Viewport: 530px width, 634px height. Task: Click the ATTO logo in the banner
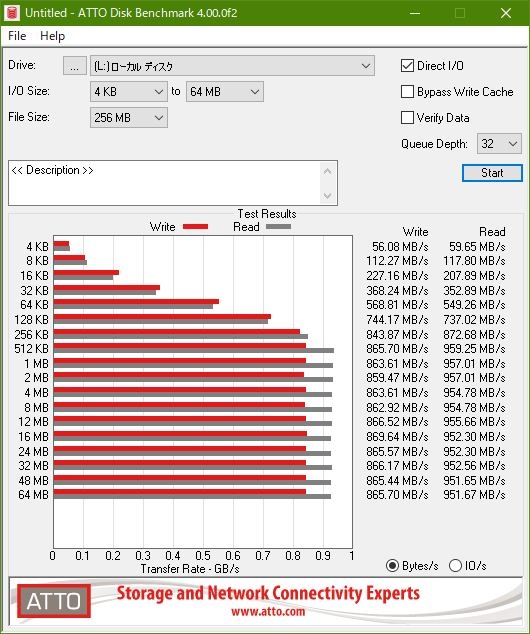(54, 601)
